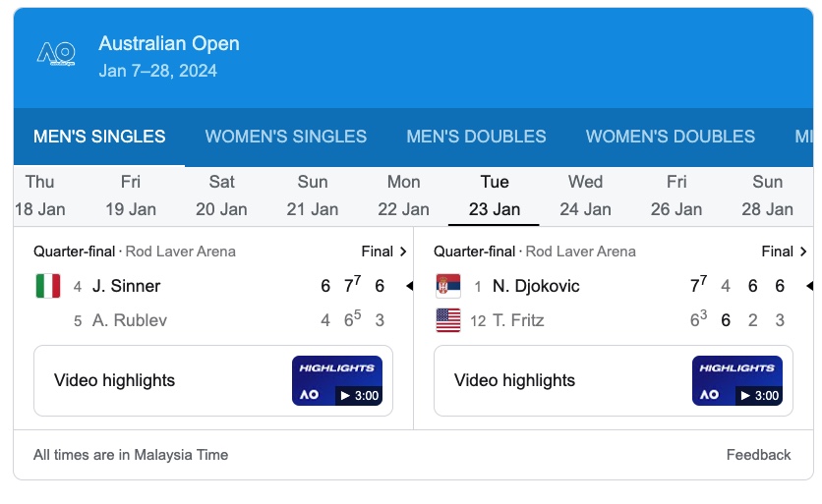Switch to Women's Singles tab
The image size is (822, 504).
tap(286, 137)
